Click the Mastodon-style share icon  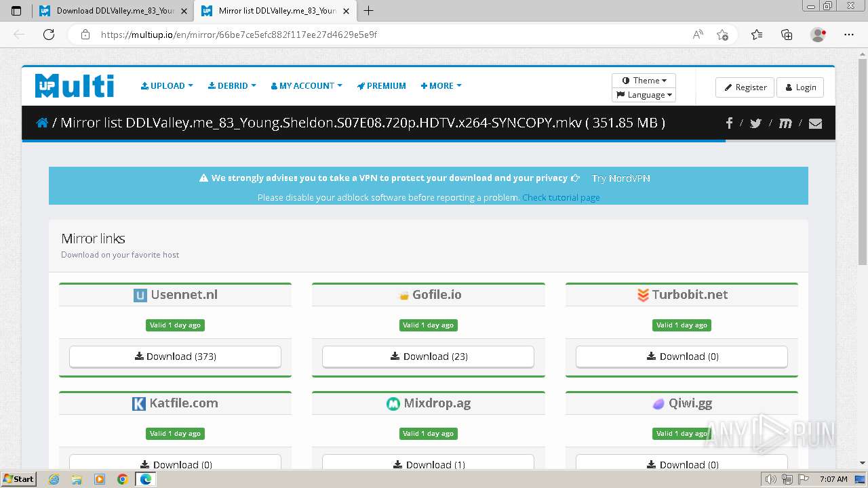[785, 123]
